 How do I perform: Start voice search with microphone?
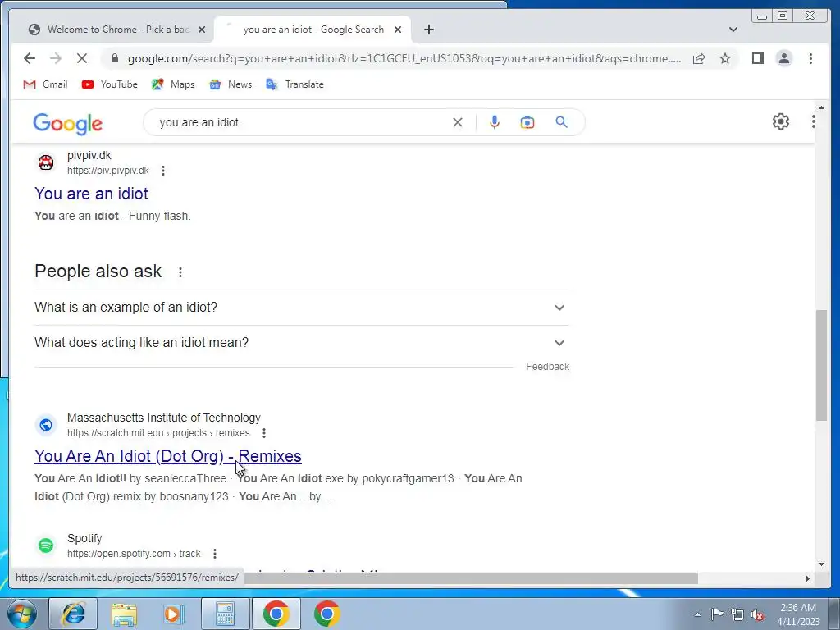pyautogui.click(x=494, y=122)
